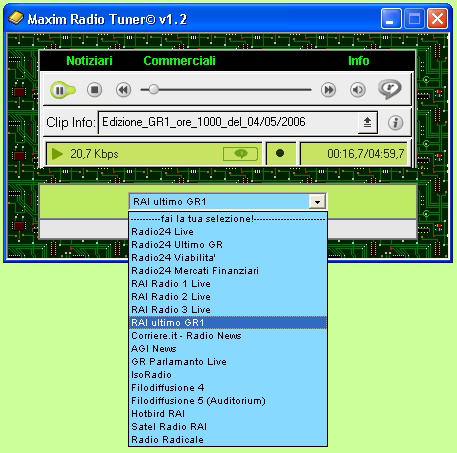
Task: Open the Info menu
Action: pyautogui.click(x=359, y=61)
